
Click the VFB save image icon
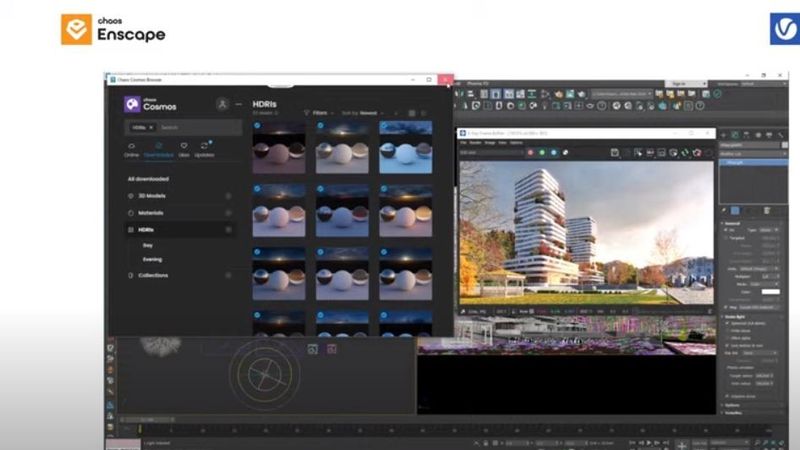[x=615, y=153]
